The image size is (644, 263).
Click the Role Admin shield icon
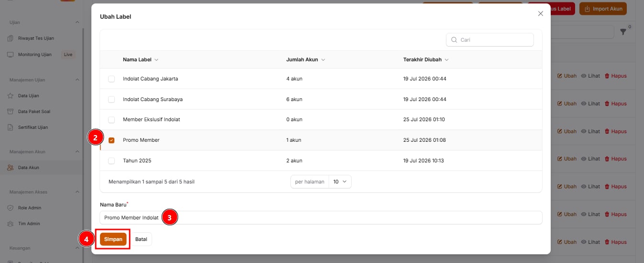pyautogui.click(x=10, y=208)
